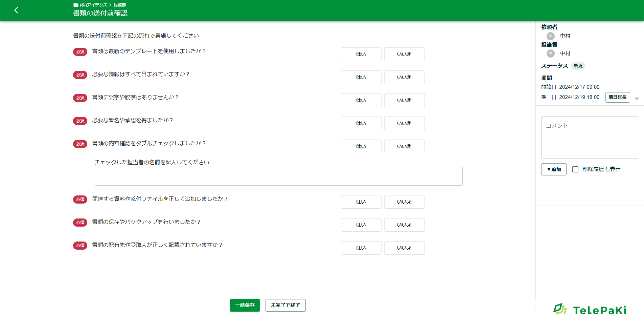Image resolution: width=644 pixels, height=314 pixels.
Task: Select いいえ for backup question
Action: (x=404, y=225)
